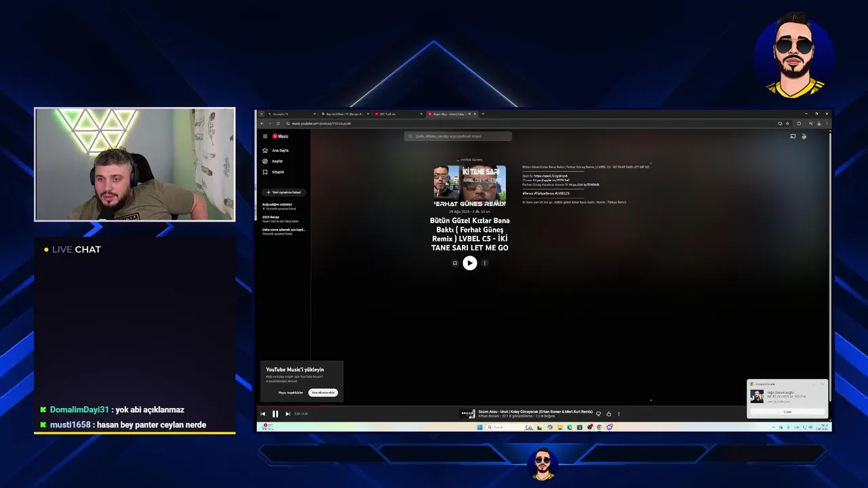Open the tab search dropdown arrow

pyautogui.click(x=261, y=114)
